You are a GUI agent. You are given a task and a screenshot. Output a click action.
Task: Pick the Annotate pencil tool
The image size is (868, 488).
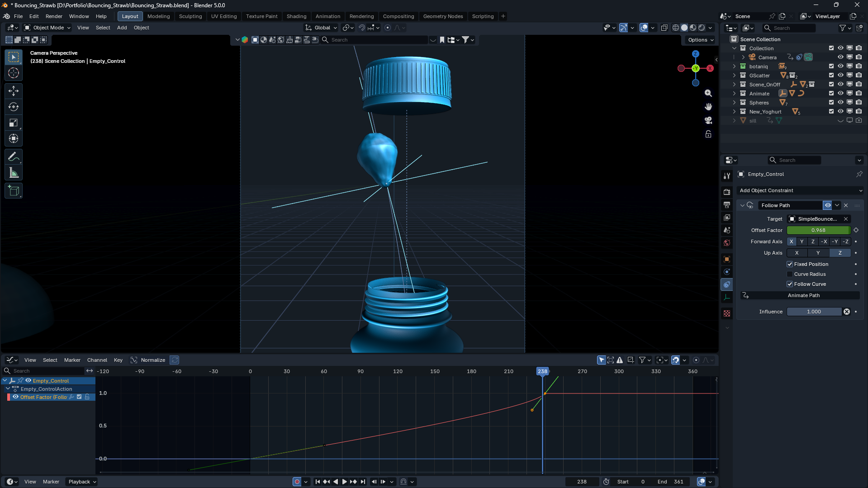pyautogui.click(x=14, y=157)
